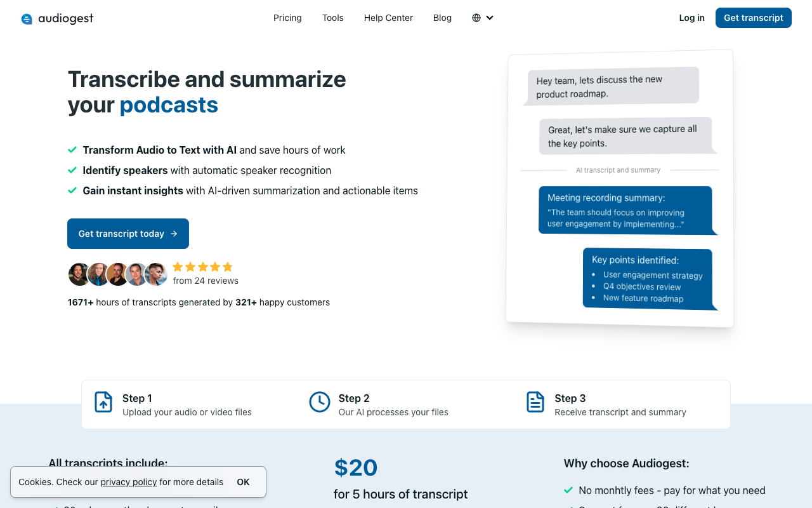812x508 pixels.
Task: Click the Step 2 clock icon
Action: click(x=320, y=402)
